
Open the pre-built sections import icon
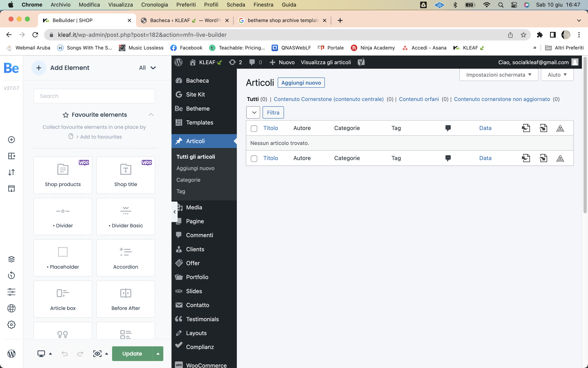tap(11, 189)
